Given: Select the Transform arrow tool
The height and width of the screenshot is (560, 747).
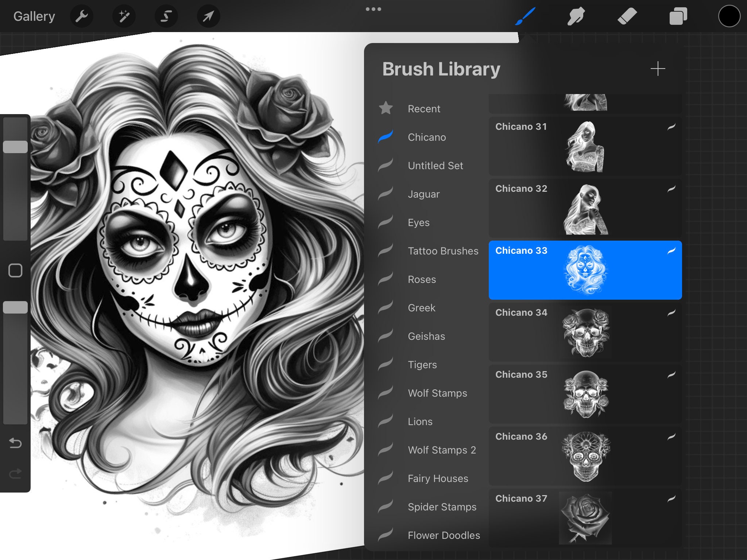Looking at the screenshot, I should [x=208, y=16].
